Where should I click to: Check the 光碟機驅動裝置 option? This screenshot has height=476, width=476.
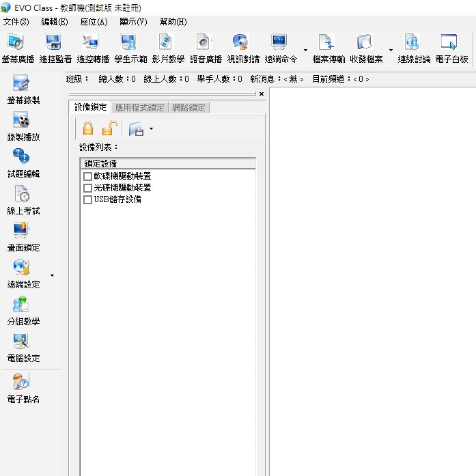coord(87,188)
